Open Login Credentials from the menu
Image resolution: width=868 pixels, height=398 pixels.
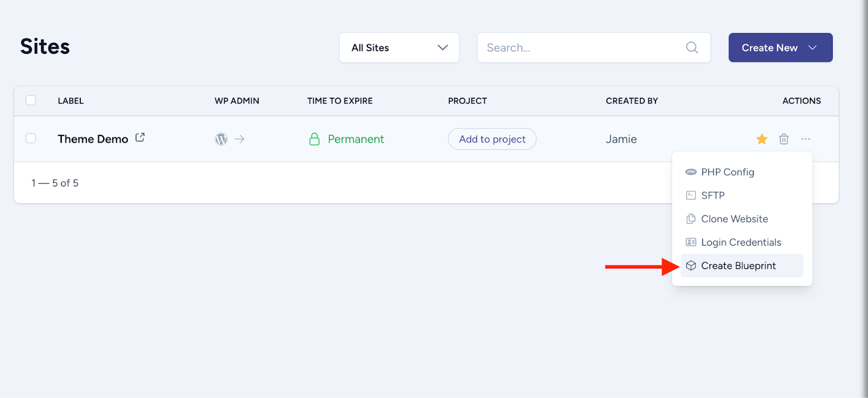point(741,242)
